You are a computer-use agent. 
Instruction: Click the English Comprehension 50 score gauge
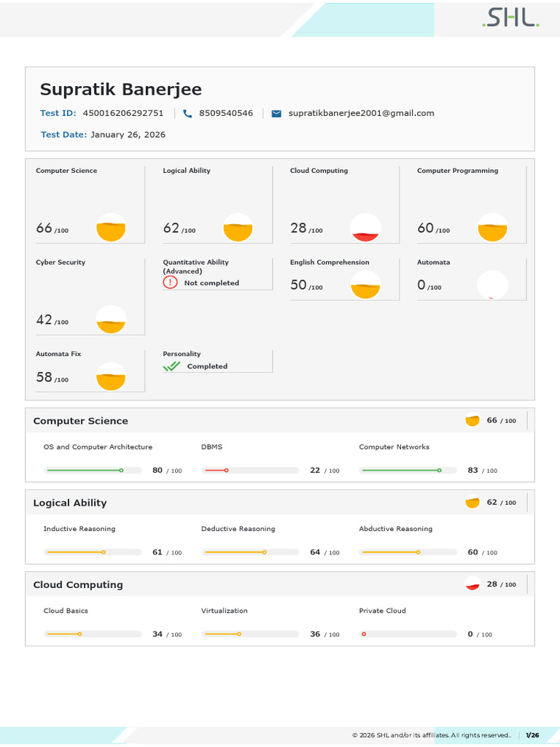pos(365,285)
